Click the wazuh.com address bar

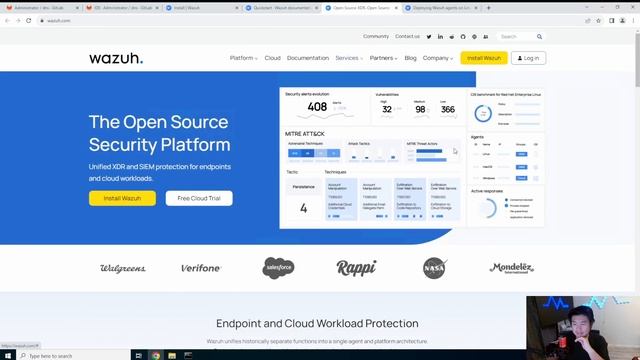[310, 20]
